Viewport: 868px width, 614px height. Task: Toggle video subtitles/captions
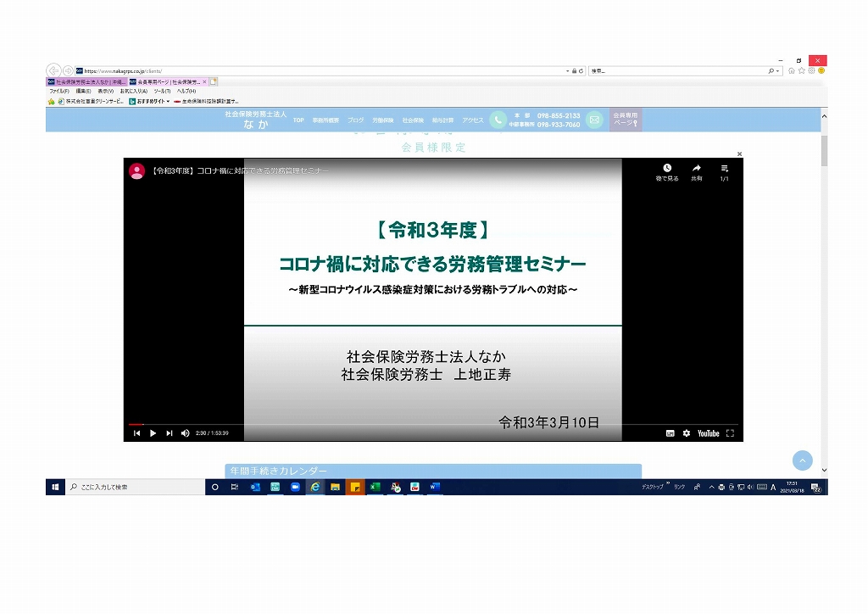(x=670, y=433)
